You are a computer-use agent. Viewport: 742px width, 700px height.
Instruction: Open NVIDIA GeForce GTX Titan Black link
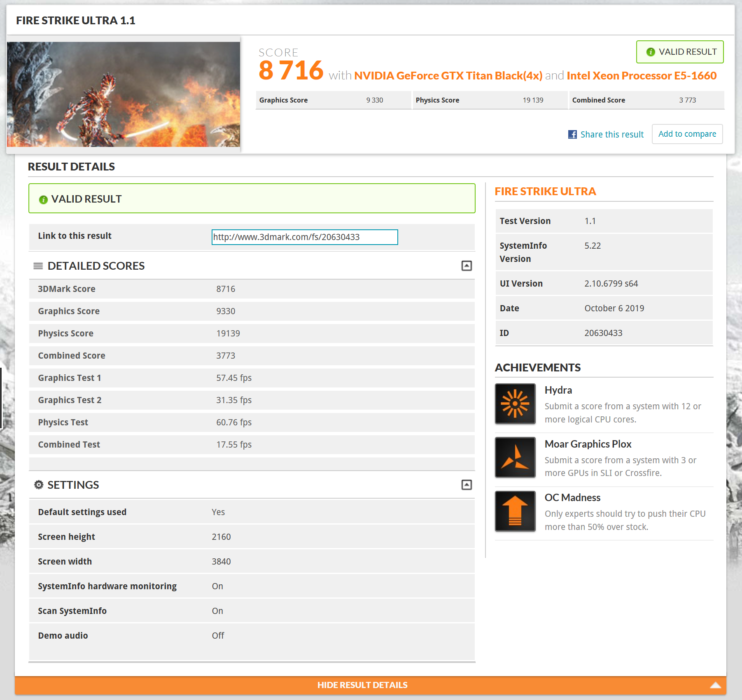pyautogui.click(x=448, y=76)
